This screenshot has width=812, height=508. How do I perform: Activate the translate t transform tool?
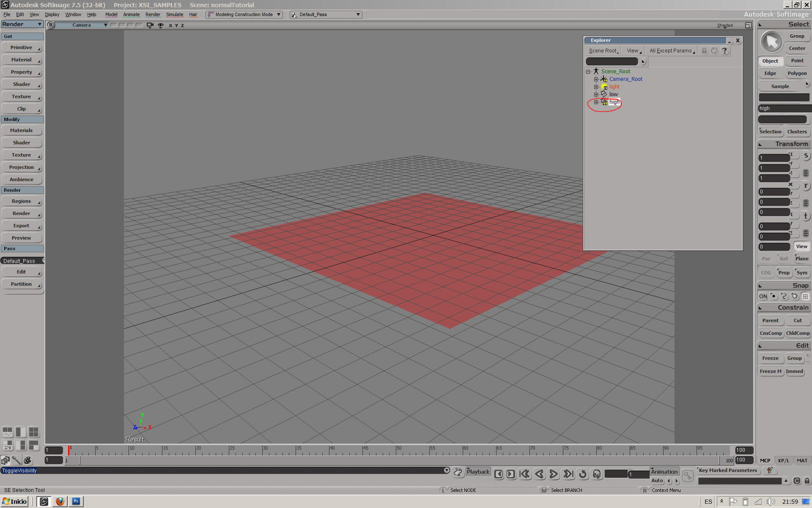[x=806, y=216]
